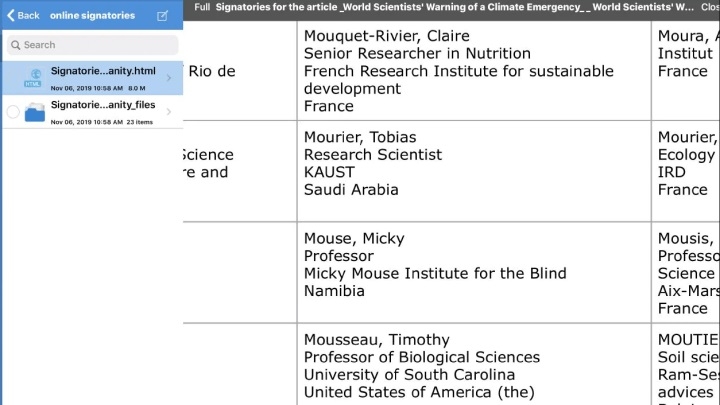Open Signatorie...anity.html file entry
Screen dimensions: 720x405
click(x=93, y=78)
